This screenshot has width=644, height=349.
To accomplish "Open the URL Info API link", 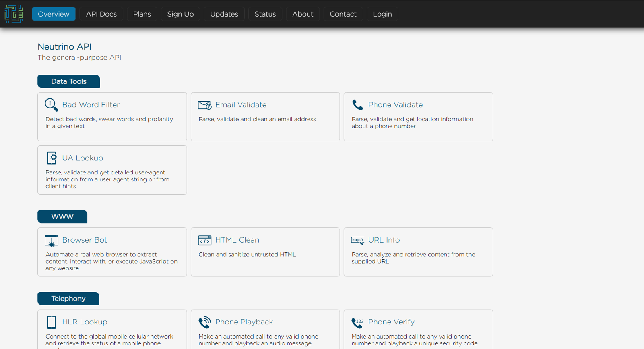I will click(384, 240).
